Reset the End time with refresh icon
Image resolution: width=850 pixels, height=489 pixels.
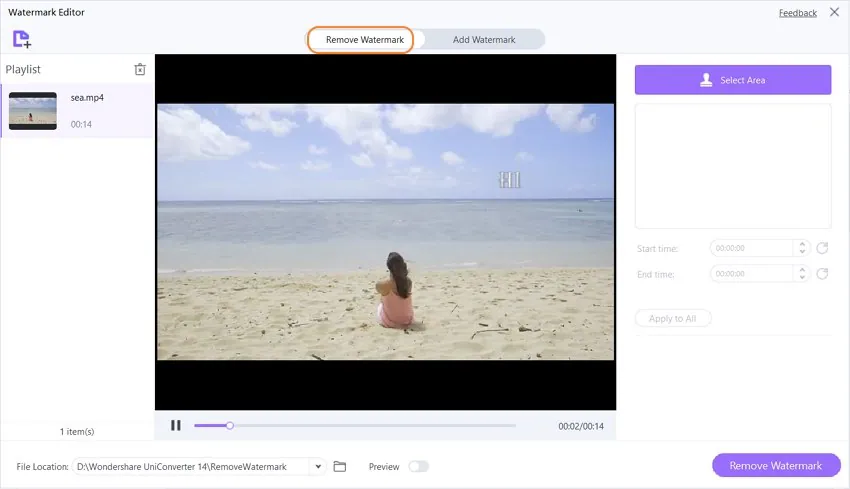click(822, 274)
